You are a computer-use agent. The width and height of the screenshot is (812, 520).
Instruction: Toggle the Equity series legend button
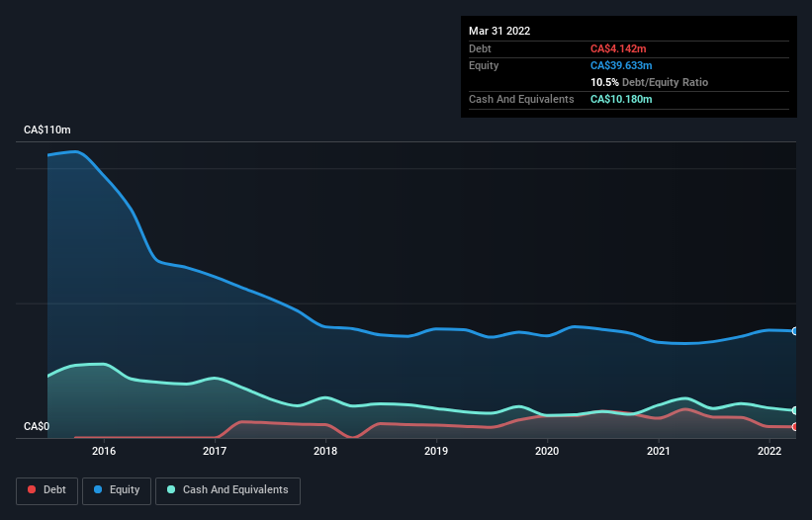pos(117,490)
